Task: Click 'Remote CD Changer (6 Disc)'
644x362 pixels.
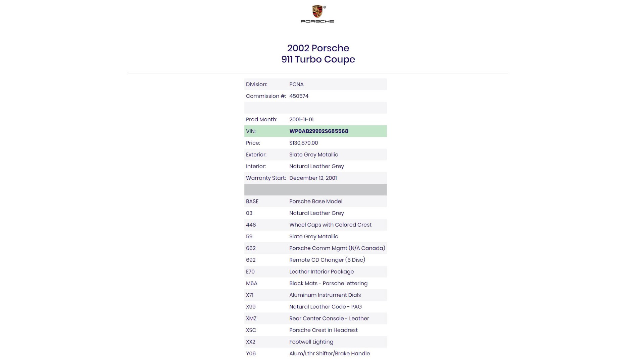Action: pos(327,260)
